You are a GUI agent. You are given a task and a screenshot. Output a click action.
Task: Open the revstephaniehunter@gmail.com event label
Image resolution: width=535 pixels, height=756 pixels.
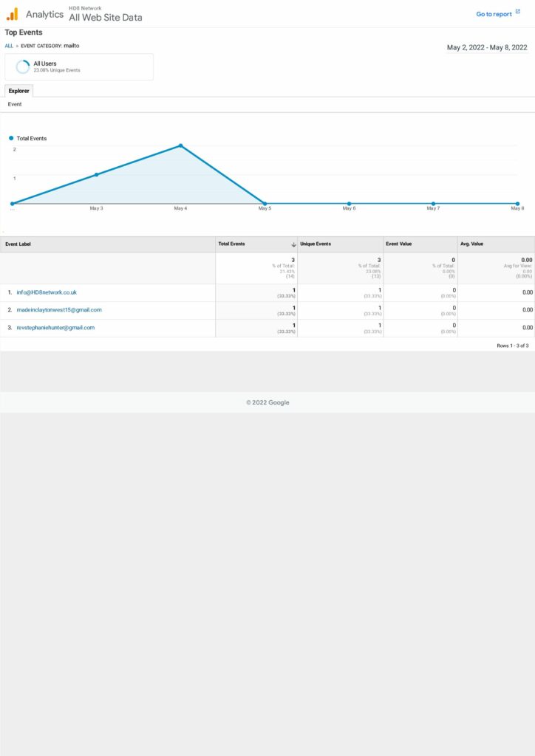55,328
